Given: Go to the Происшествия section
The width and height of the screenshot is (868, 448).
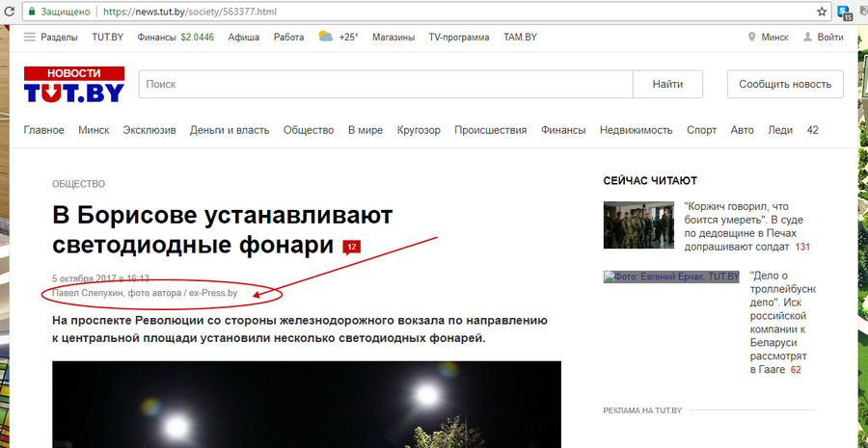Looking at the screenshot, I should [x=490, y=130].
